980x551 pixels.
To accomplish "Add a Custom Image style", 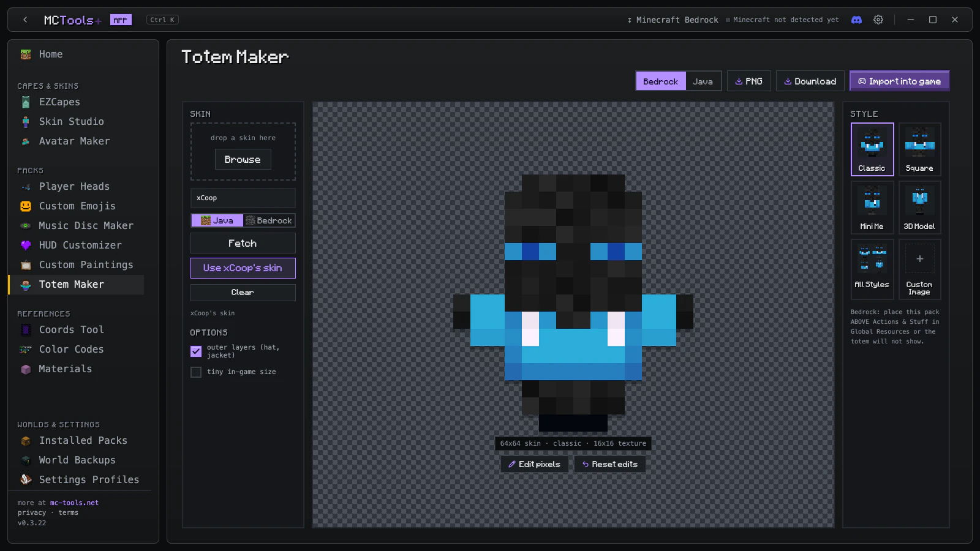I will pos(919,269).
